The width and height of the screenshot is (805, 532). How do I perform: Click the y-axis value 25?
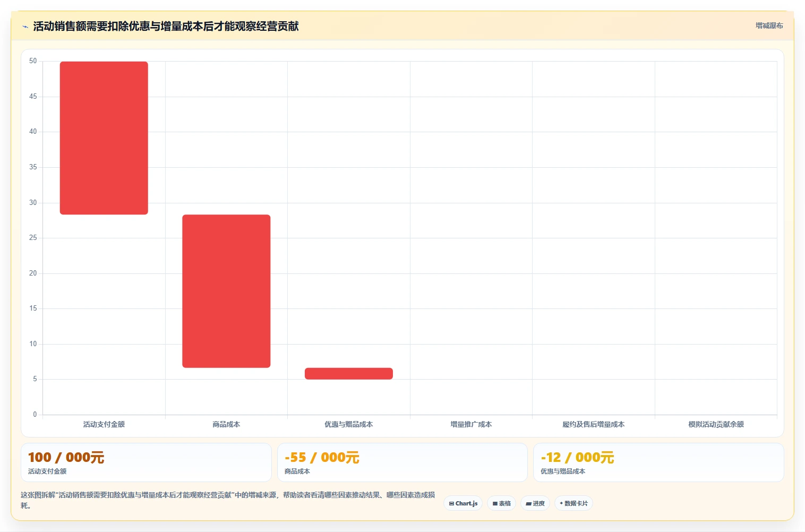pyautogui.click(x=33, y=238)
